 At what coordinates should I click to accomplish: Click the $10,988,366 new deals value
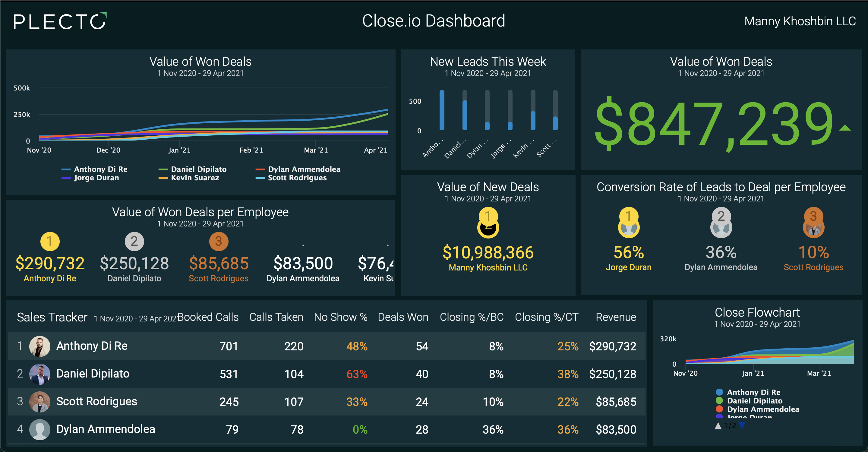(488, 252)
